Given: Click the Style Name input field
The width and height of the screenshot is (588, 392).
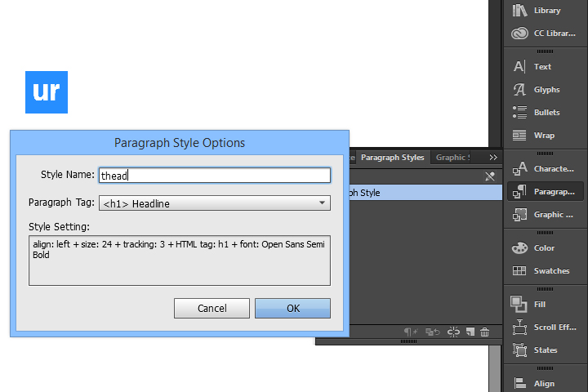Looking at the screenshot, I should pyautogui.click(x=215, y=176).
